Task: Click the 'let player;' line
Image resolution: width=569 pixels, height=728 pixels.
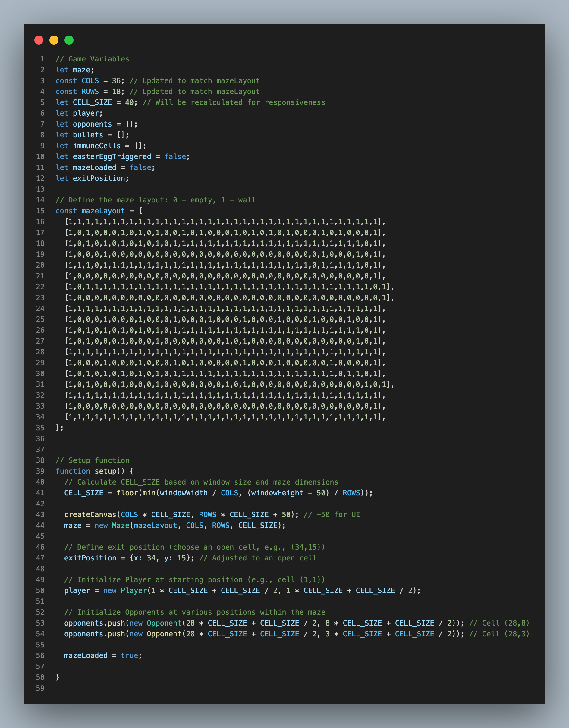Action: coord(79,113)
